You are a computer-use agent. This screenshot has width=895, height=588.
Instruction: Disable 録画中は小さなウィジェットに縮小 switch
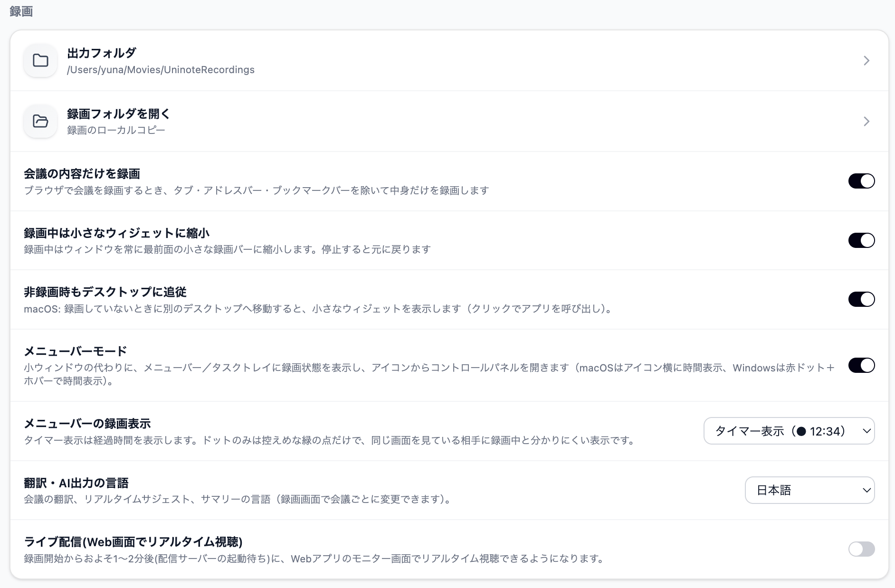point(861,240)
